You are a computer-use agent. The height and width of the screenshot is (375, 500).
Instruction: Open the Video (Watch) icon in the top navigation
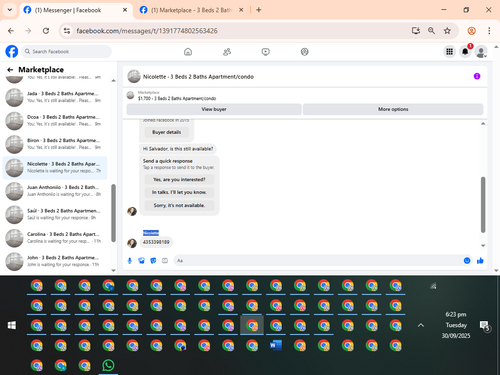pos(266,52)
